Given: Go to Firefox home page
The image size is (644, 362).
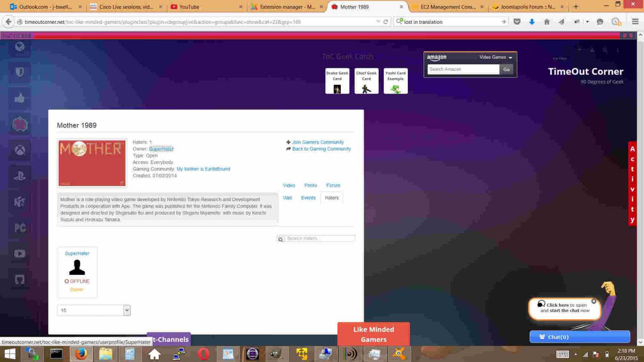Looking at the screenshot, I should pos(547,21).
